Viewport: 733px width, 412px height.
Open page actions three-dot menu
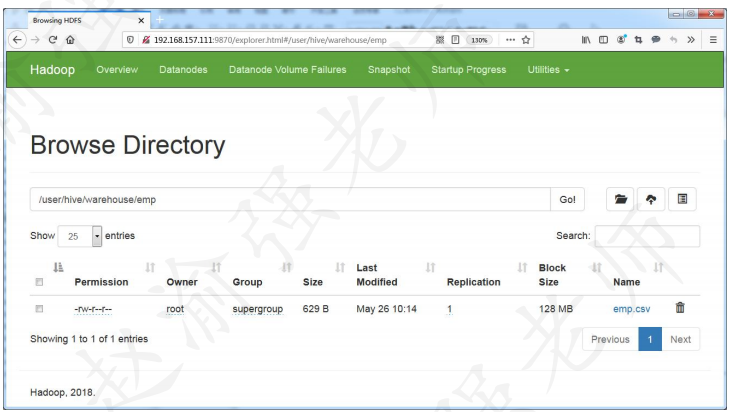pyautogui.click(x=510, y=40)
